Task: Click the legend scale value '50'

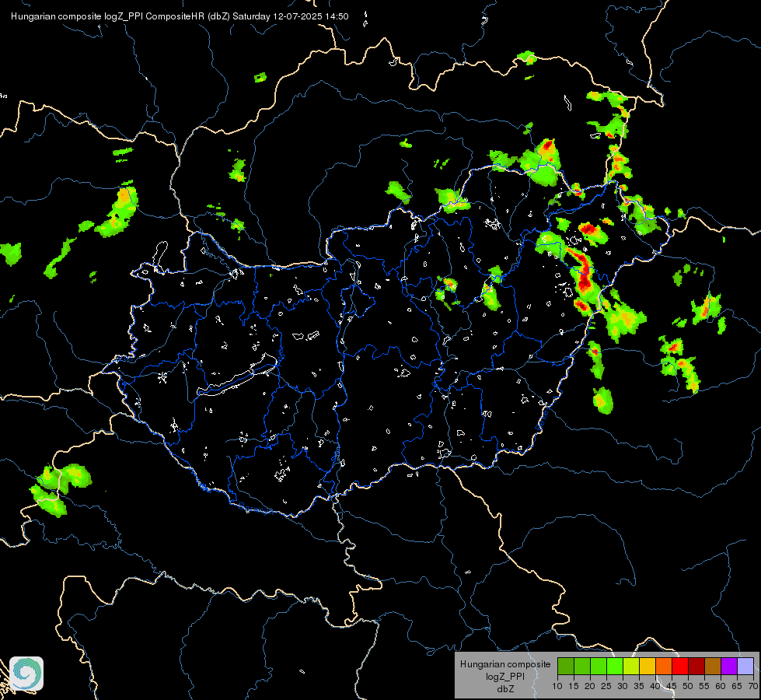Action: 688,686
